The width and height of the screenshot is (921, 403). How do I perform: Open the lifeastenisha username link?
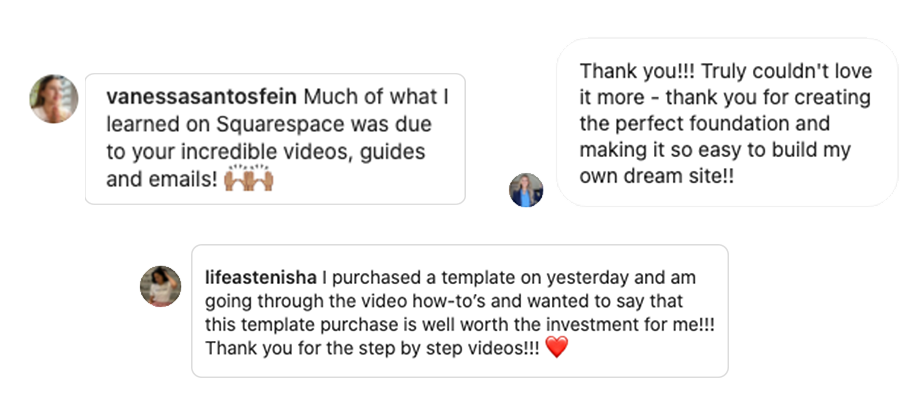pyautogui.click(x=261, y=277)
